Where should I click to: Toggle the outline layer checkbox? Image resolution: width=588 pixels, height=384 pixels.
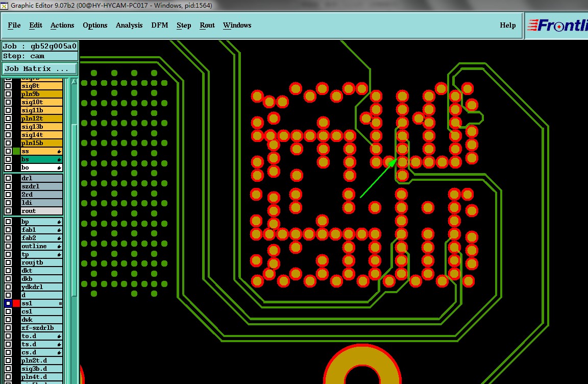[x=8, y=246]
